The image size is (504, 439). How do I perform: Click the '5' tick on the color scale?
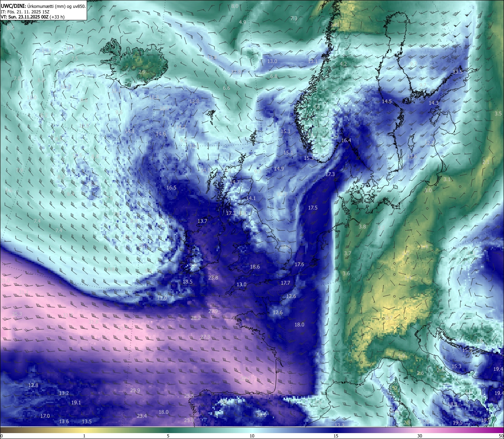pos(168,436)
